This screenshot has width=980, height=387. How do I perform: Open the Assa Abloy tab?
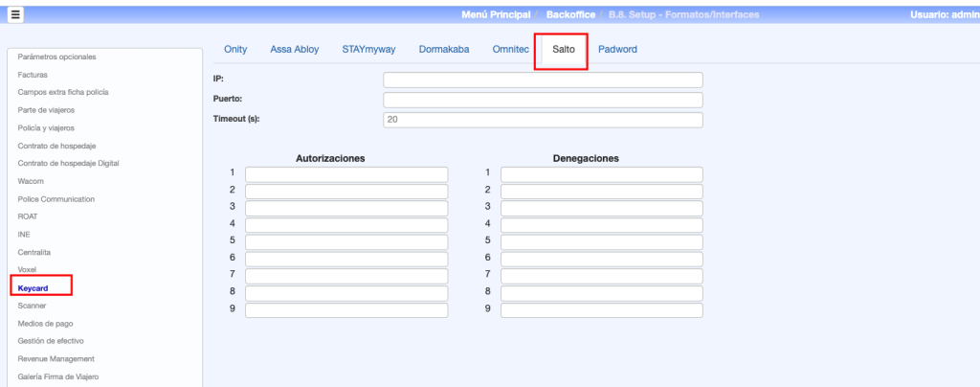click(x=294, y=49)
